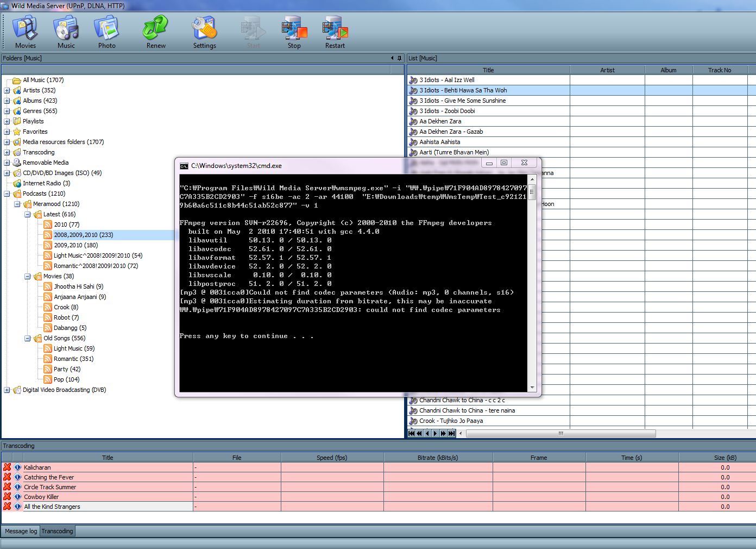Click music icon of Aahista Aahista
756x549 pixels.
click(413, 142)
